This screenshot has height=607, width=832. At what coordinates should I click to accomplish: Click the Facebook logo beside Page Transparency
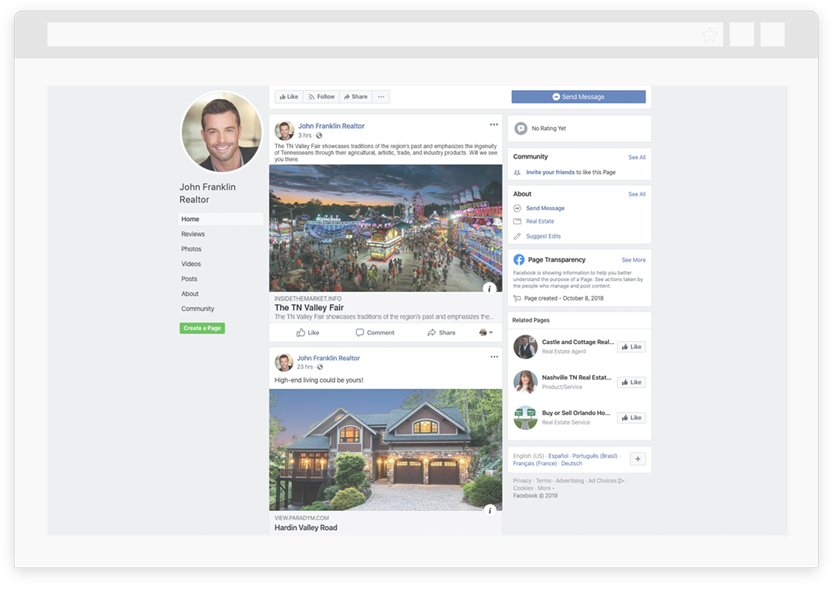[x=519, y=259]
